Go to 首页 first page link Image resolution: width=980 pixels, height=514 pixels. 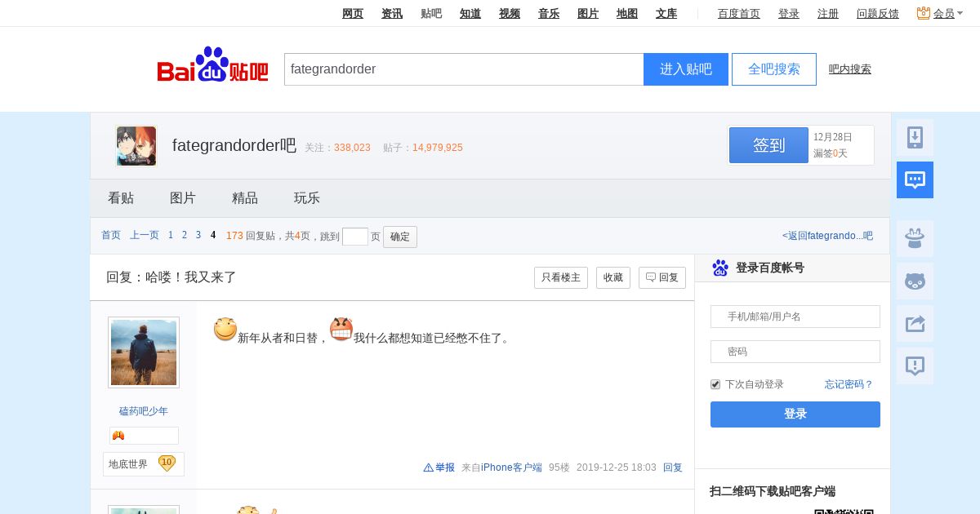[111, 235]
